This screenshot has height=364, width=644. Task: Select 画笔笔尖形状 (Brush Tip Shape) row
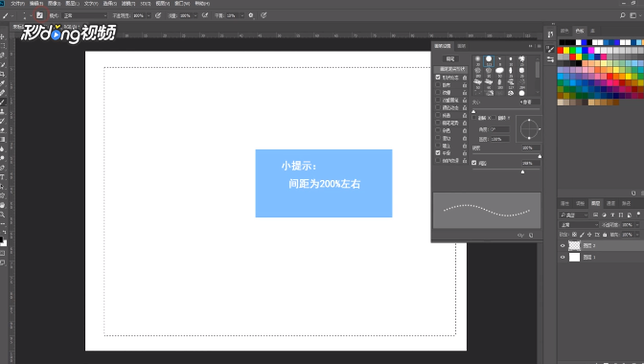tap(451, 69)
